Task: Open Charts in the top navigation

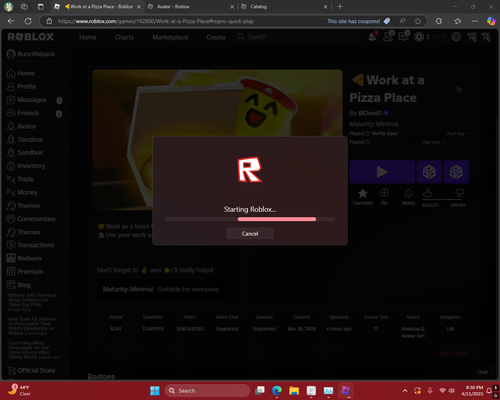Action: (124, 37)
